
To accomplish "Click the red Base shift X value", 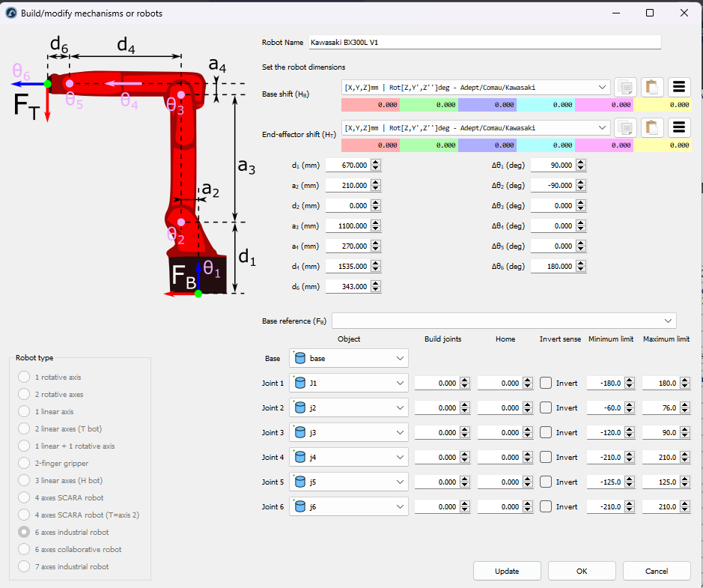I will pyautogui.click(x=370, y=106).
